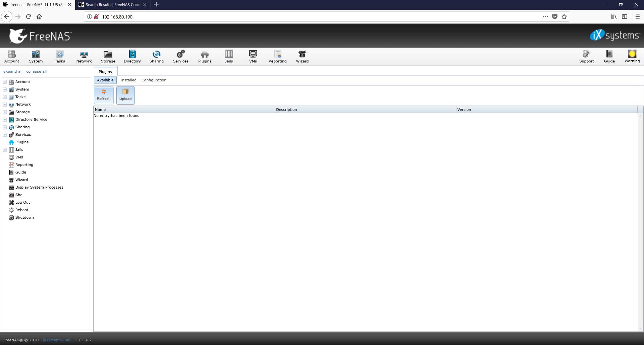Click the Refresh plugins button

pos(104,95)
